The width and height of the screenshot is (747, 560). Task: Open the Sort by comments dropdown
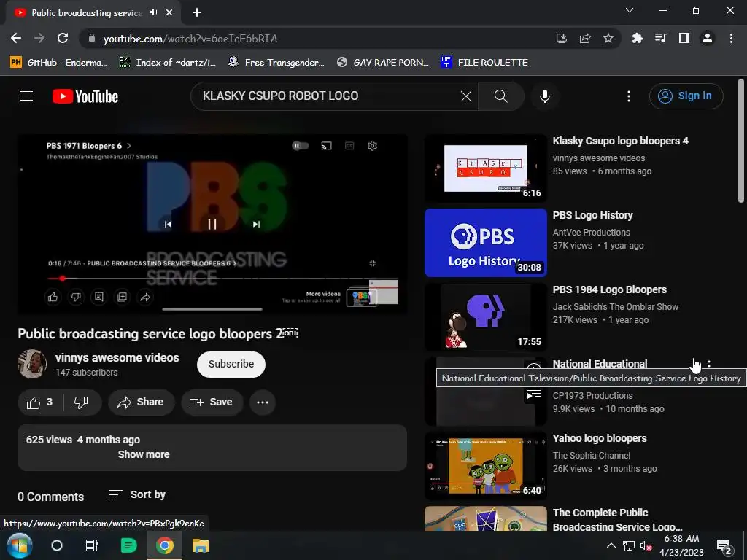click(137, 495)
